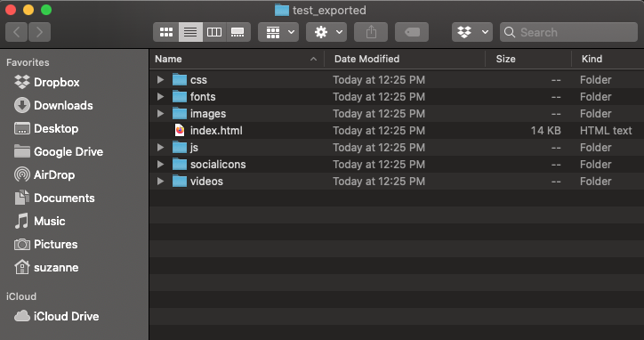Go back with the left arrow
Screen dimensions: 644x340
pyautogui.click(x=16, y=32)
